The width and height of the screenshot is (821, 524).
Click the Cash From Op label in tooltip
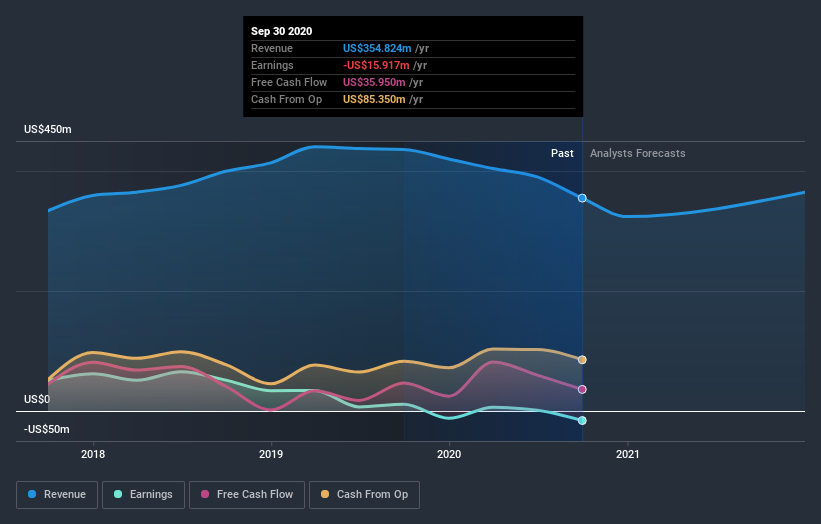[286, 99]
